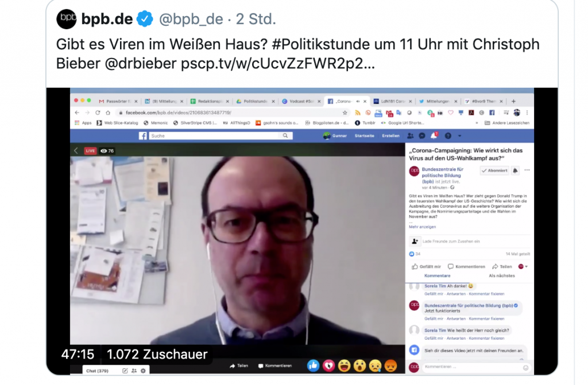The image size is (588, 385).
Task: Toggle the Abonniert subscription button
Action: [494, 170]
